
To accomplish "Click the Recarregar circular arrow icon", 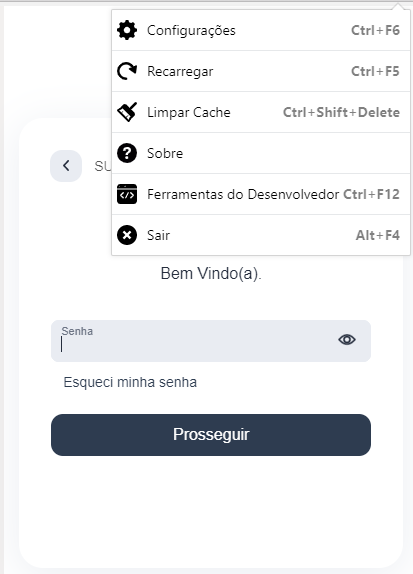I will 127,71.
